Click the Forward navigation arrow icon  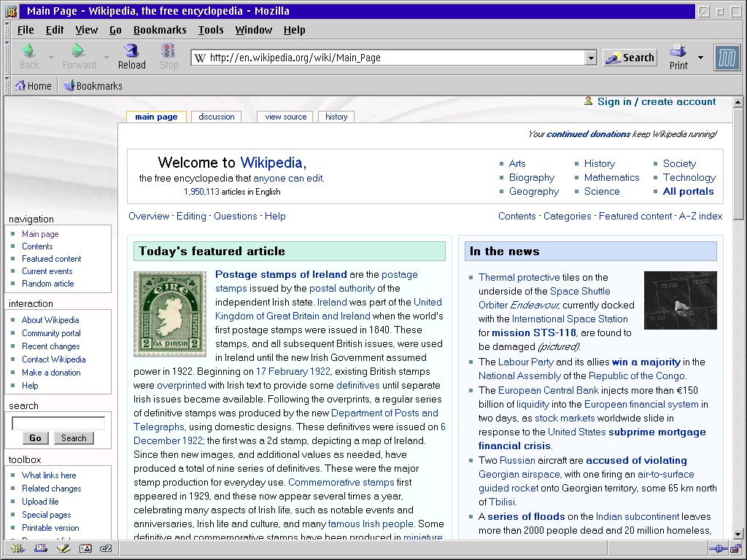pos(78,50)
